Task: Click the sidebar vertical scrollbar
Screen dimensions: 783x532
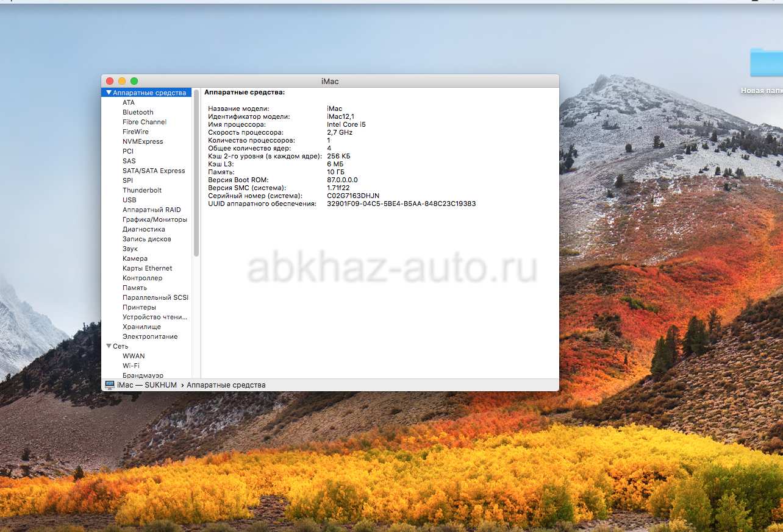Action: tap(196, 172)
